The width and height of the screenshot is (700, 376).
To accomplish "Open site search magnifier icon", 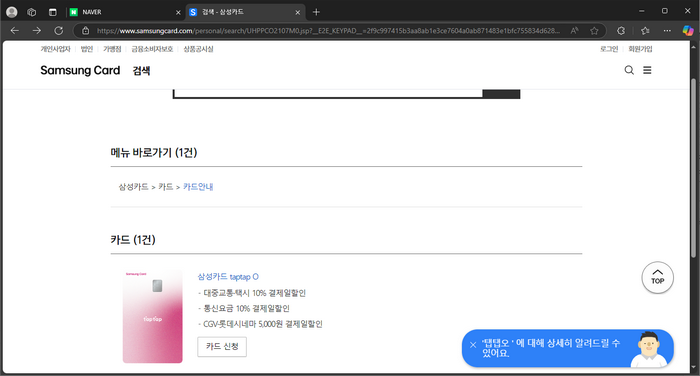I will point(629,70).
